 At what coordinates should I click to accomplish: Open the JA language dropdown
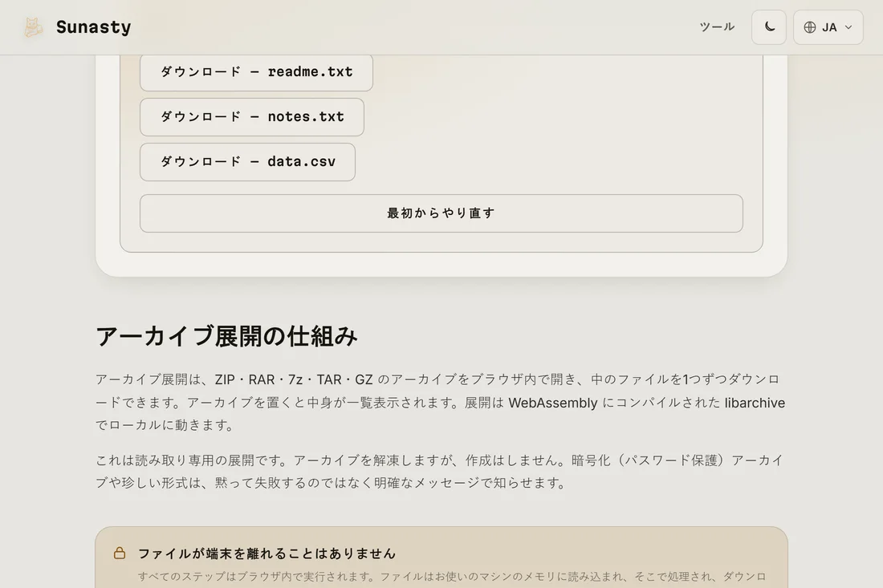coord(828,27)
